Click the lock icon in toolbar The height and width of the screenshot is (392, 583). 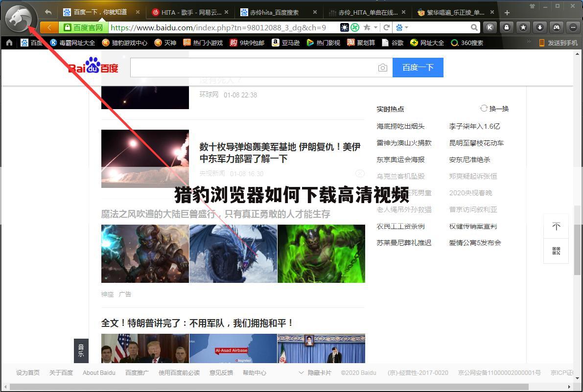[x=507, y=27]
